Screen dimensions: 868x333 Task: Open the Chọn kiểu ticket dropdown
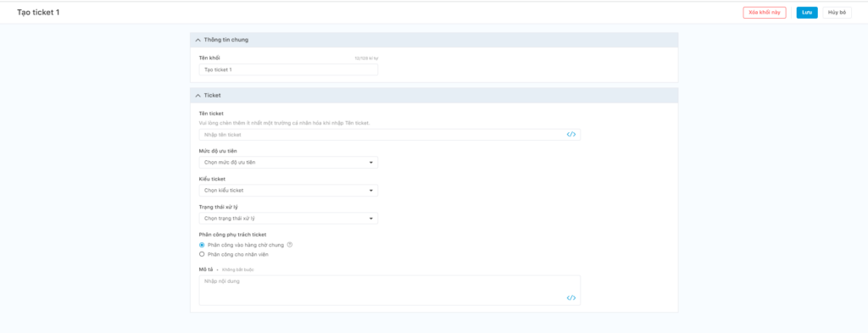(x=288, y=191)
